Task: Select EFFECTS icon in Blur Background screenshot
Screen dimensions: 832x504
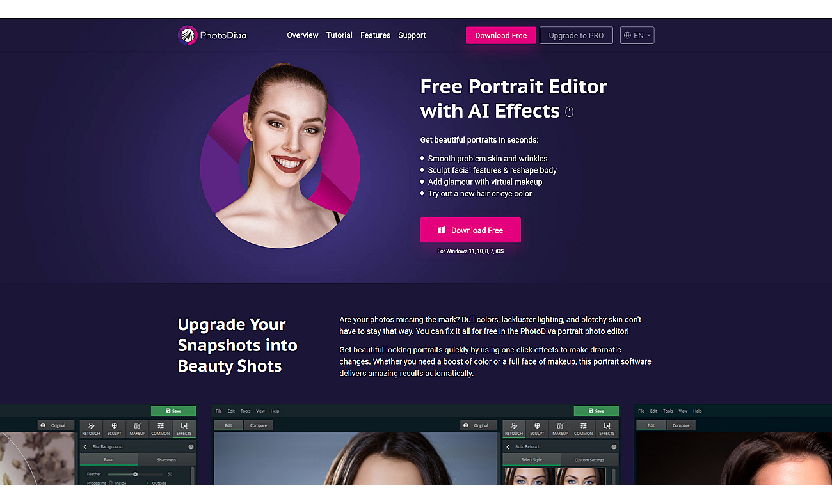Action: (184, 429)
